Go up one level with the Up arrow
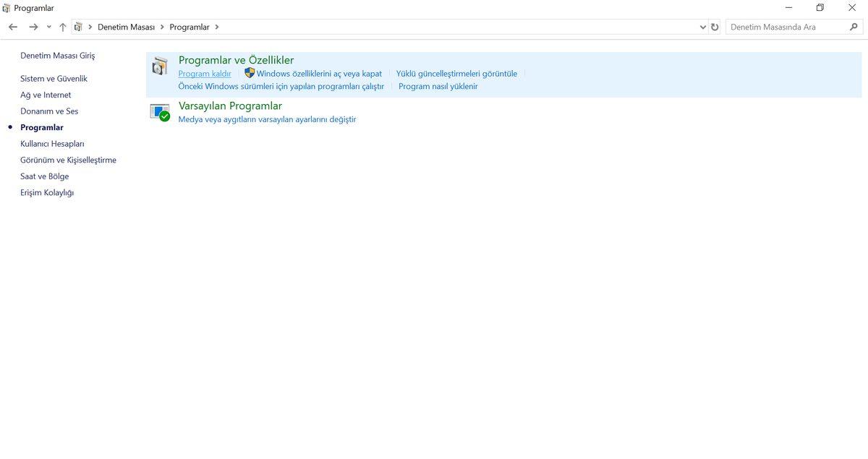The width and height of the screenshot is (868, 459). pos(63,27)
